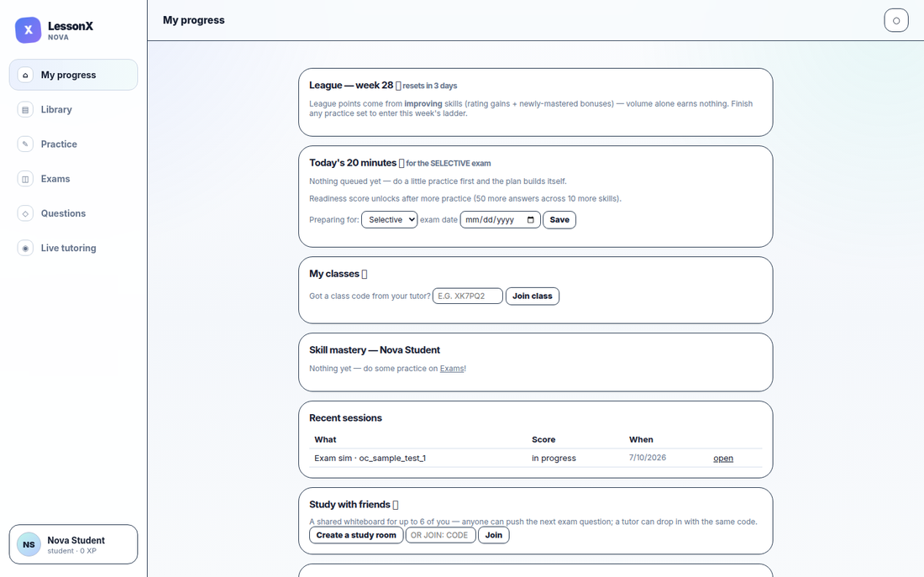Click the OR JOIN: CODE field
Screen dimensions: 924x577
pos(440,535)
